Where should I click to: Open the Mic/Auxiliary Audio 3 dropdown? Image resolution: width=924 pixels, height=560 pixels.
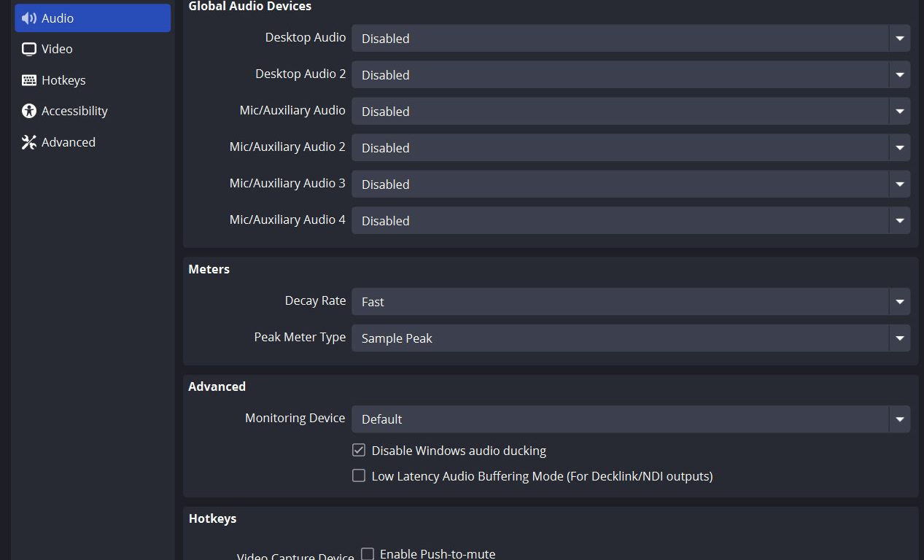(630, 184)
